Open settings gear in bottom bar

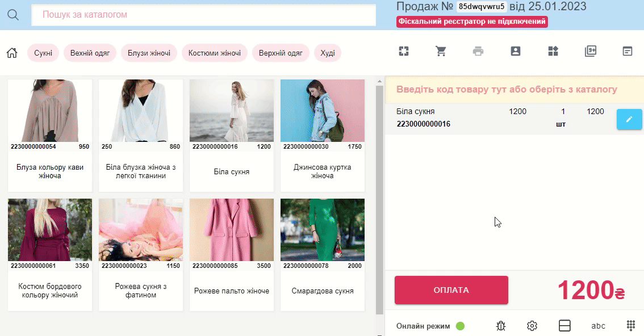click(532, 326)
